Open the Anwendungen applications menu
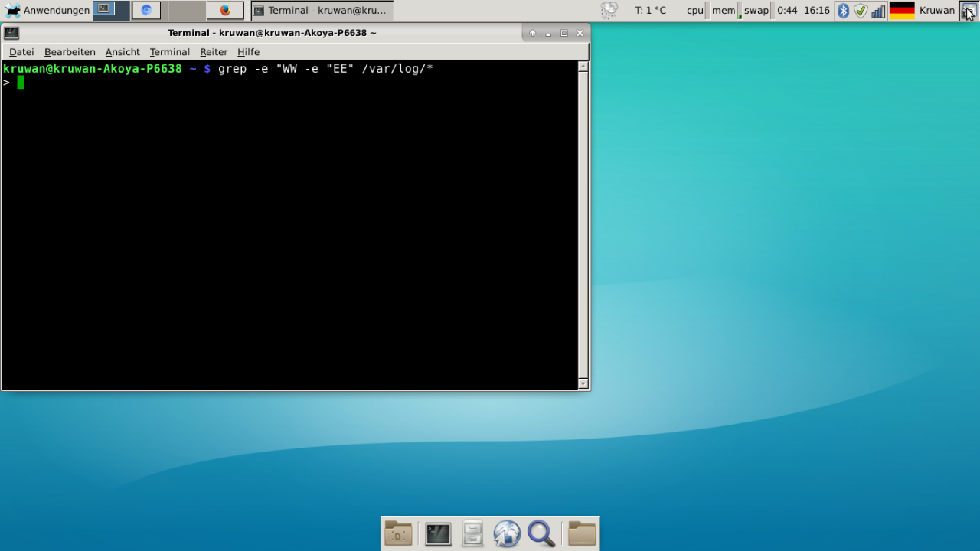980x551 pixels. pyautogui.click(x=47, y=11)
